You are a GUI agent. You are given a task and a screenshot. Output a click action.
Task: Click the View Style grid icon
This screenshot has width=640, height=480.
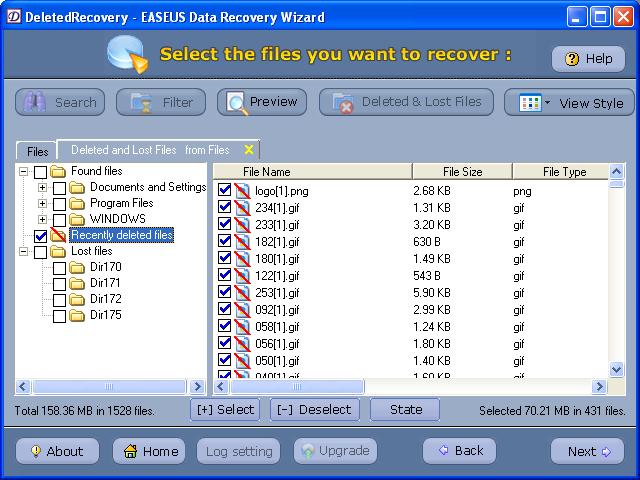click(530, 103)
